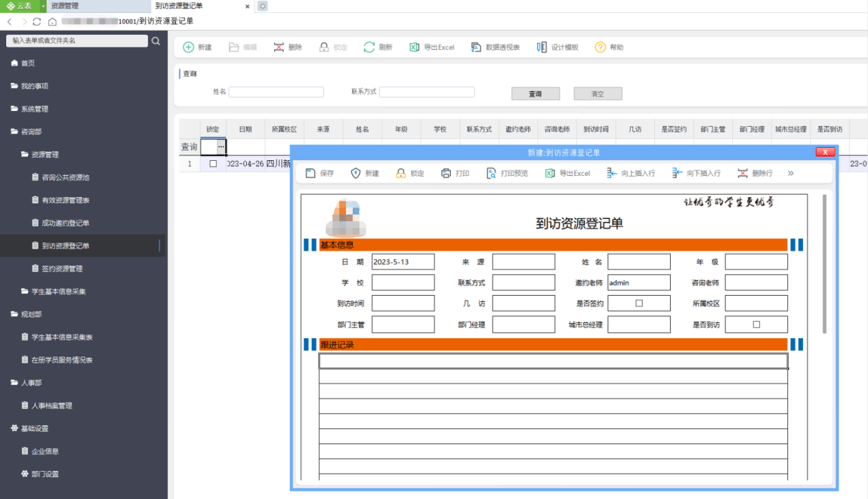868x499 pixels.
Task: Tick the 是否到访 checkbox in form
Action: click(x=756, y=324)
